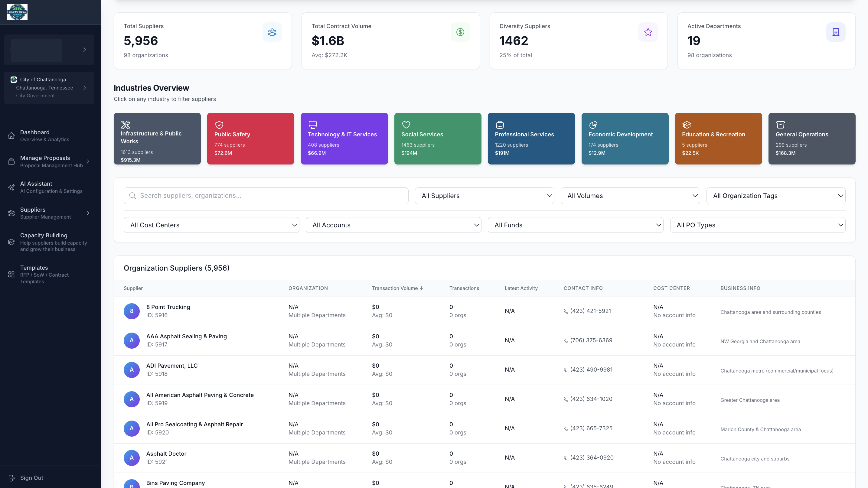
Task: Click the diversity suppliers star icon
Action: click(x=648, y=32)
